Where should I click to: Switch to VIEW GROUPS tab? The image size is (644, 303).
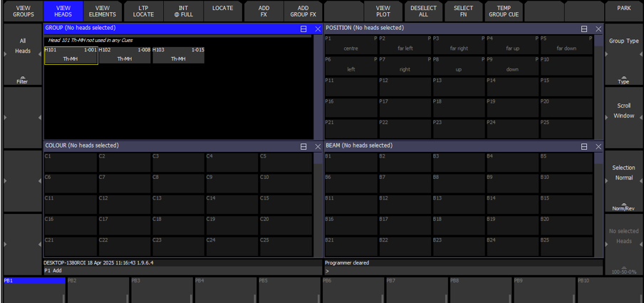(x=23, y=11)
